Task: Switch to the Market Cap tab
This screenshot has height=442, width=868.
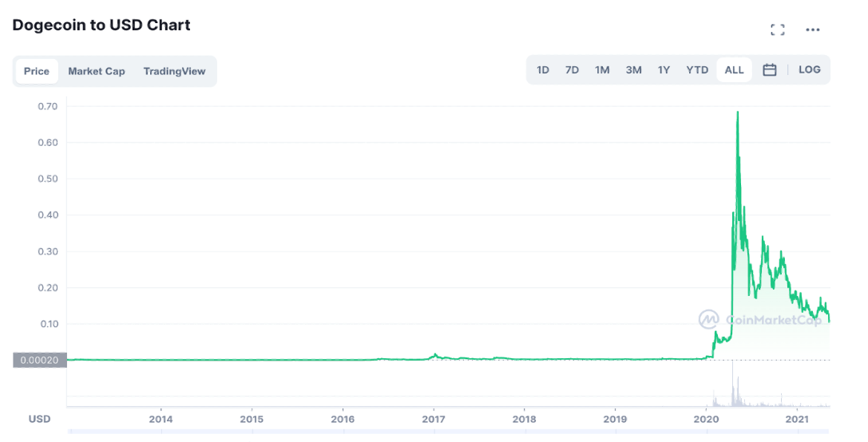Action: point(97,71)
